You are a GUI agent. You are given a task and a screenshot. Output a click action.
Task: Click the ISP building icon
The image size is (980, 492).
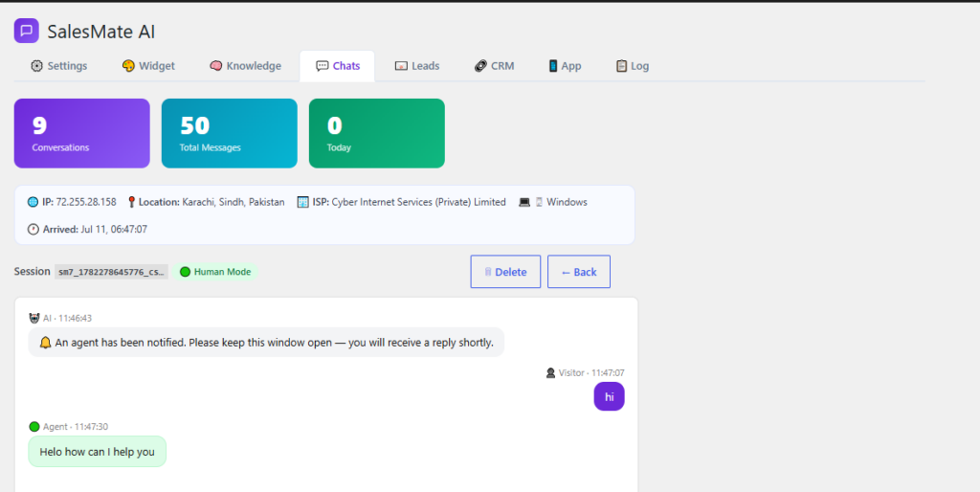click(x=302, y=202)
